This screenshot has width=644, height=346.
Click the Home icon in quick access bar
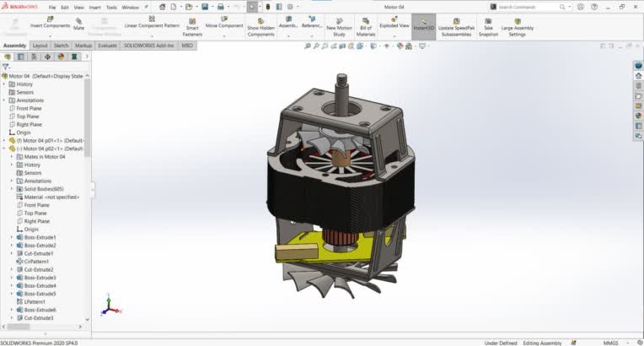click(x=162, y=7)
